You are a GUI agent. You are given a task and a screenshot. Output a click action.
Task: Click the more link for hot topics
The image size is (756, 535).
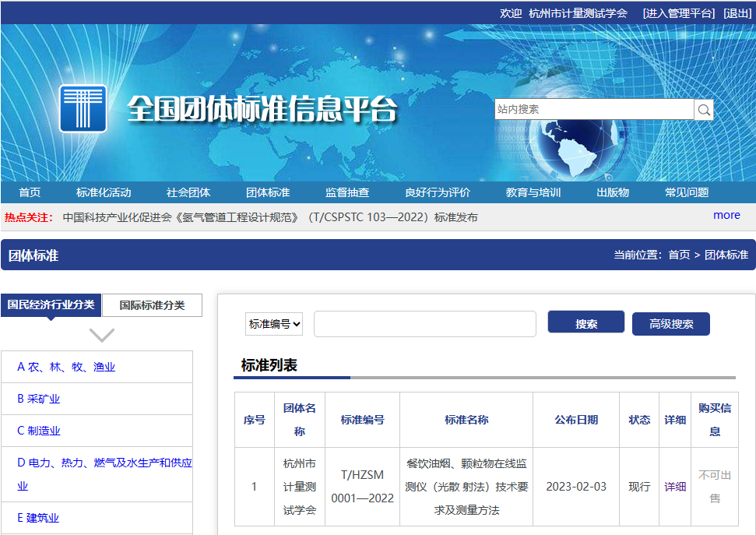[x=726, y=215]
